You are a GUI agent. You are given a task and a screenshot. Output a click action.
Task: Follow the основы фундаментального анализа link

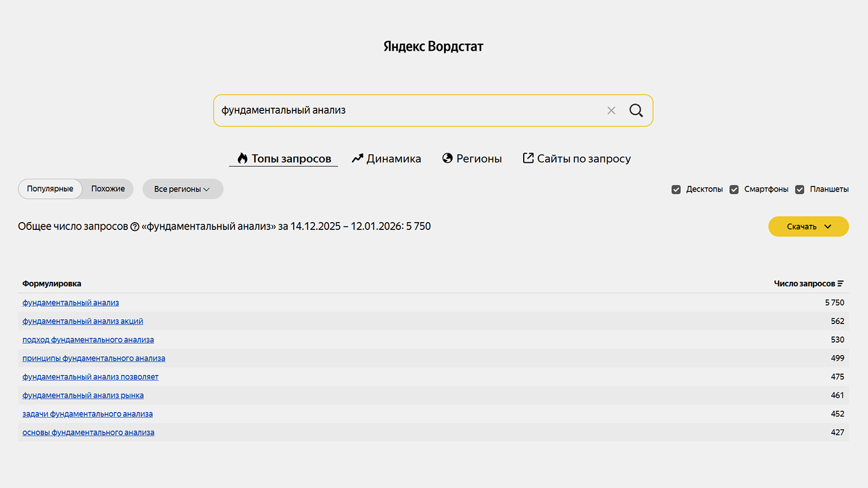(88, 432)
